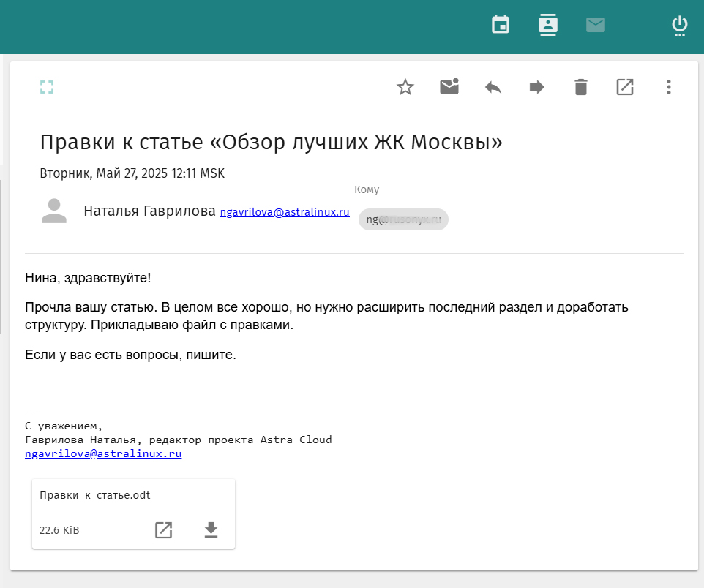704x588 pixels.
Task: Click the attachment size 22.6 KiB
Action: tap(59, 530)
